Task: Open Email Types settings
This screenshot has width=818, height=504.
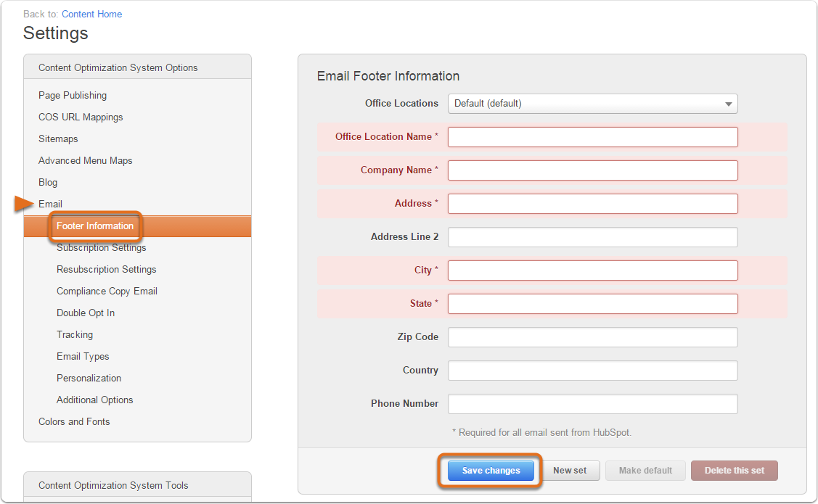Action: [x=83, y=357]
